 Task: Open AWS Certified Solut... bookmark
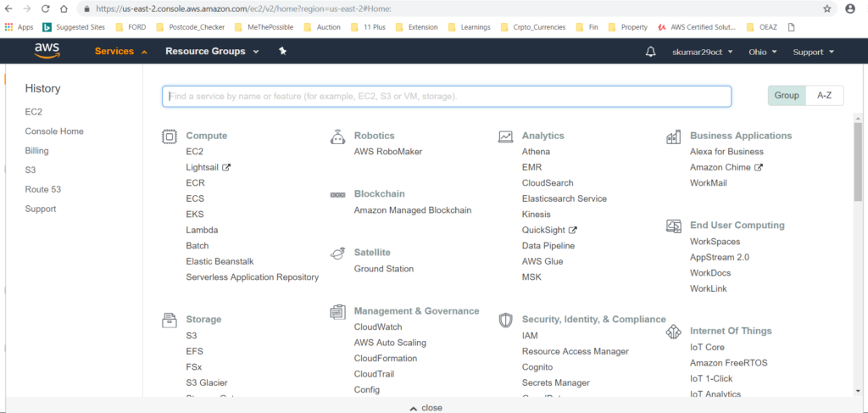click(697, 26)
